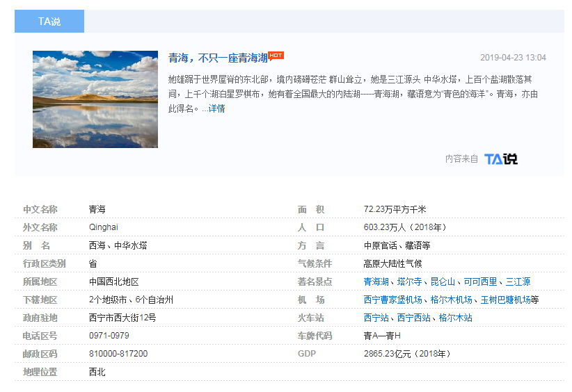Image resolution: width=572 pixels, height=392 pixels.
Task: Click the label GDP
Action: click(307, 354)
